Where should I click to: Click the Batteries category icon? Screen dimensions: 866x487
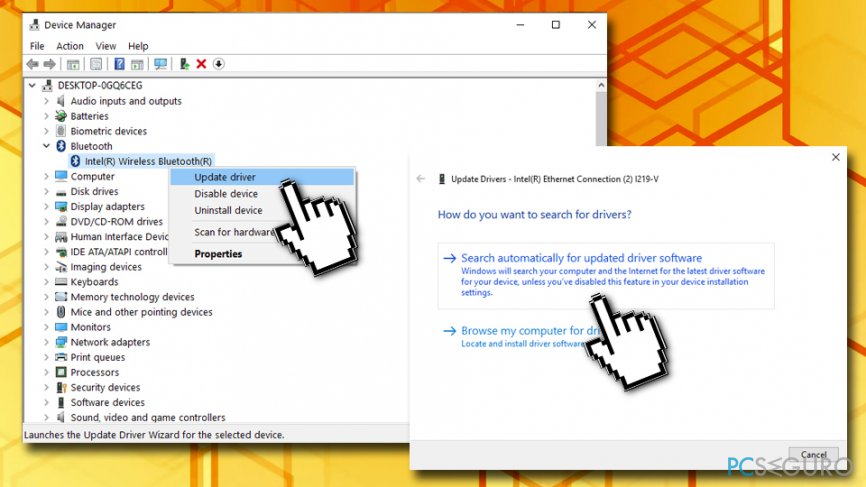coord(61,116)
